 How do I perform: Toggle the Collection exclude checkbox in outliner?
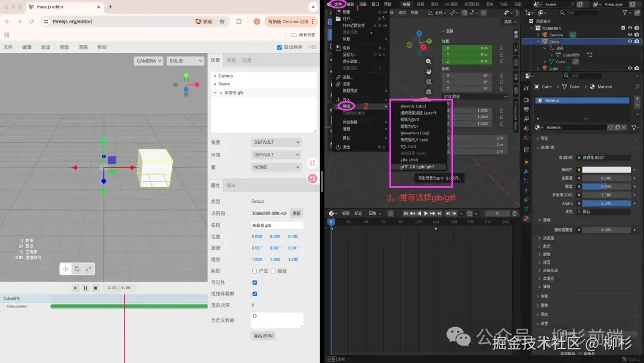click(623, 28)
